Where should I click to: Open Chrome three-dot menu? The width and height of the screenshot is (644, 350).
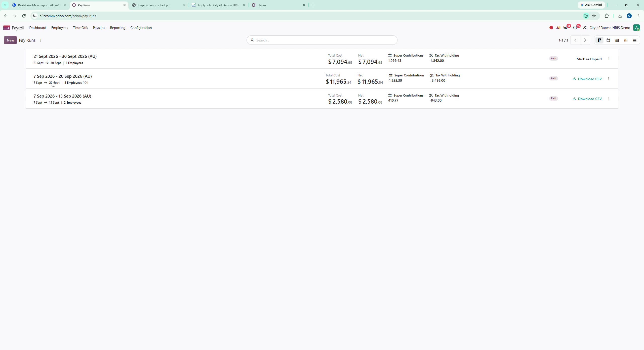pyautogui.click(x=638, y=16)
